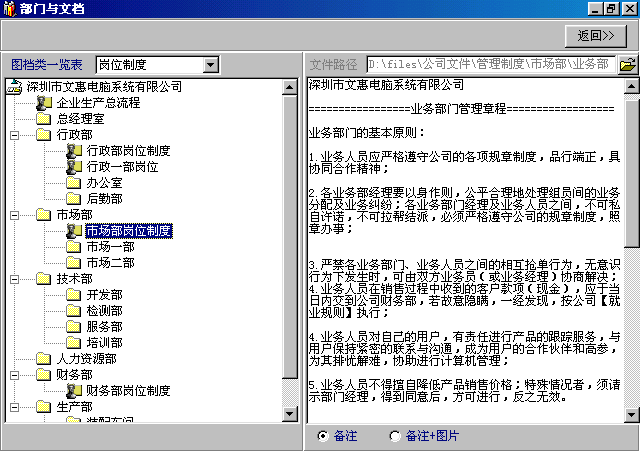Click the 开发部 folder icon
Image resolution: width=640 pixels, height=452 pixels.
click(x=73, y=295)
